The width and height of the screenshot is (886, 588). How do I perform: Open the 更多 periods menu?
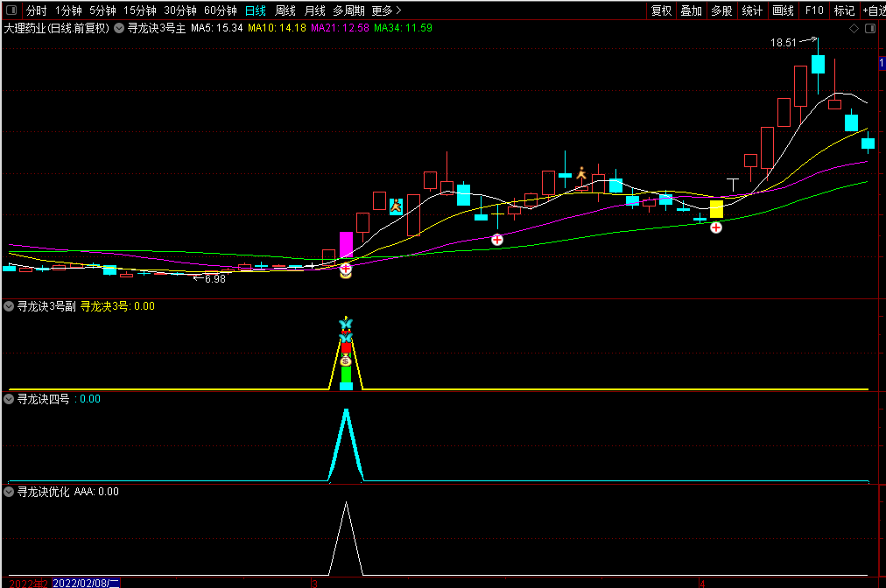tap(386, 10)
